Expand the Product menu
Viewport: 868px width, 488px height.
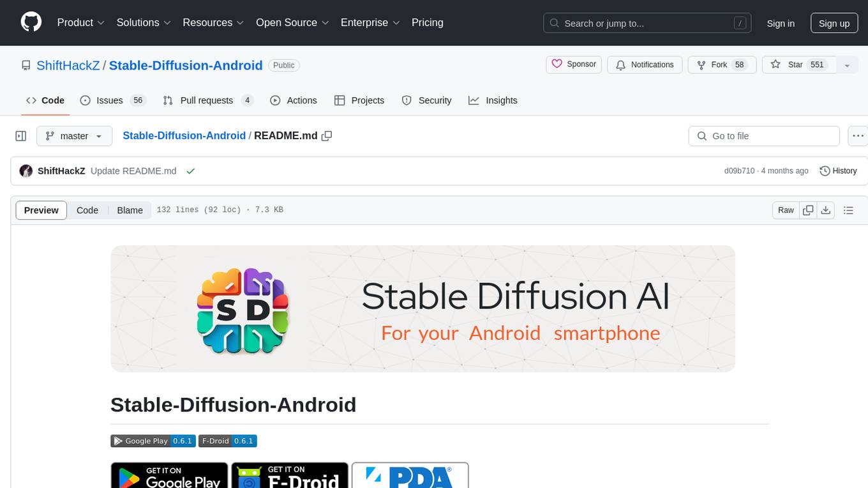tap(81, 22)
